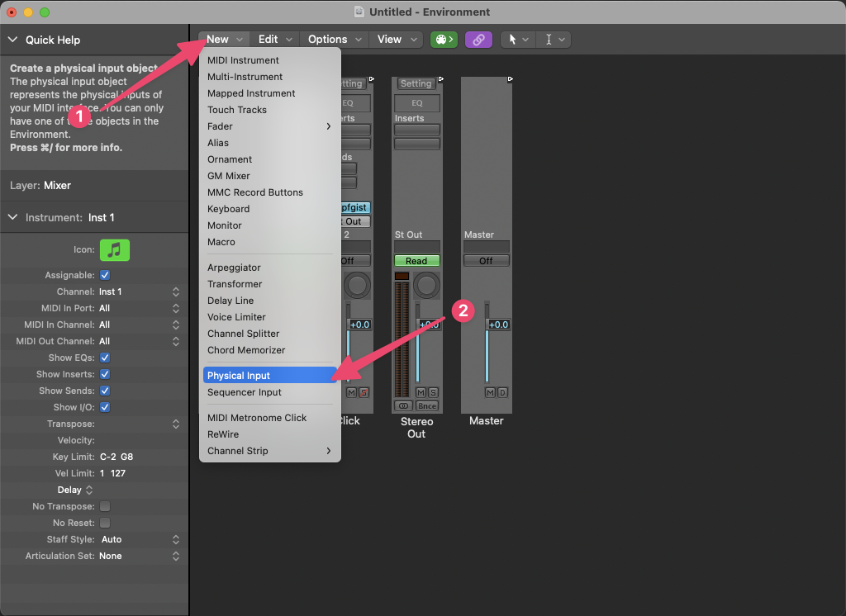Enable the No Transpose checkbox
Image resolution: width=846 pixels, height=616 pixels.
pos(105,506)
